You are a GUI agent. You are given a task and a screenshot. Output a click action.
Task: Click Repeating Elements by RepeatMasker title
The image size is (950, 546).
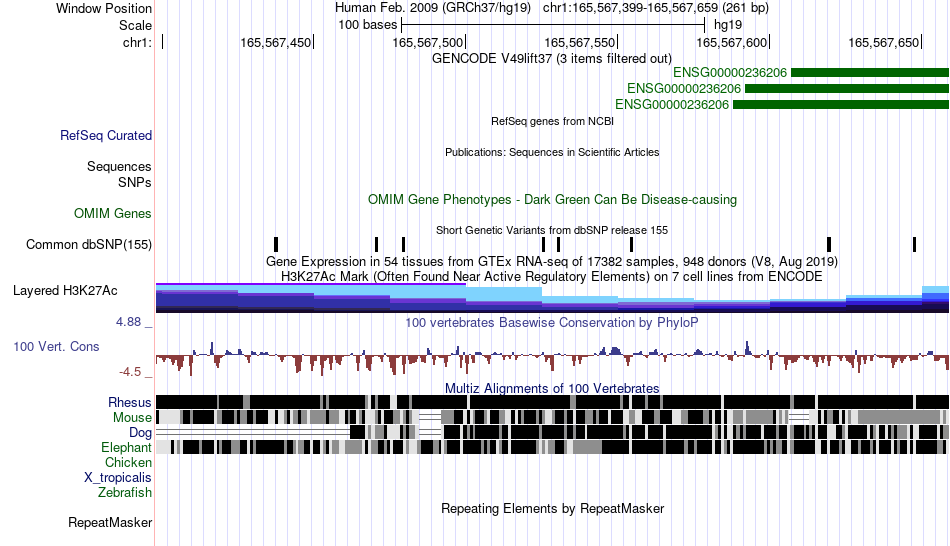(552, 508)
